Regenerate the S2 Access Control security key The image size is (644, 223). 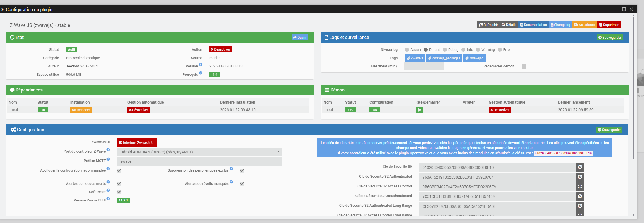tap(580, 187)
